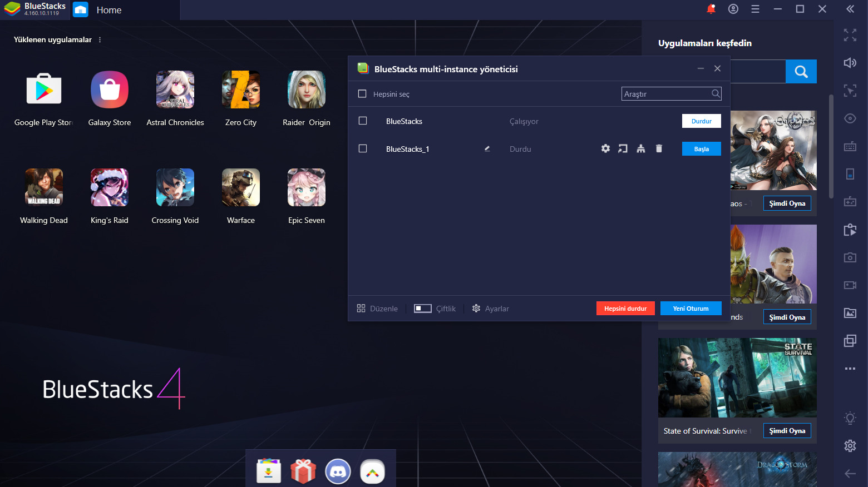Open multi-instance manager icon in sidebar
Image resolution: width=868 pixels, height=487 pixels.
(850, 341)
